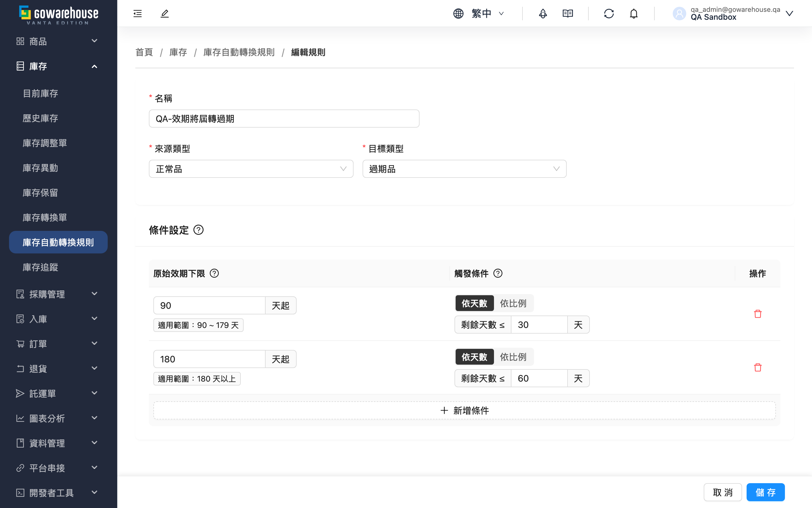Click the 資料管理 sidebar icon
This screenshot has width=812, height=508.
coord(20,443)
